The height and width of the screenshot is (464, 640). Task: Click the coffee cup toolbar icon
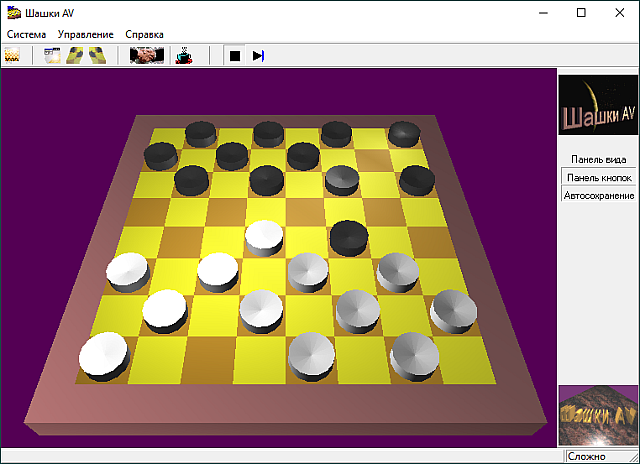pos(183,56)
